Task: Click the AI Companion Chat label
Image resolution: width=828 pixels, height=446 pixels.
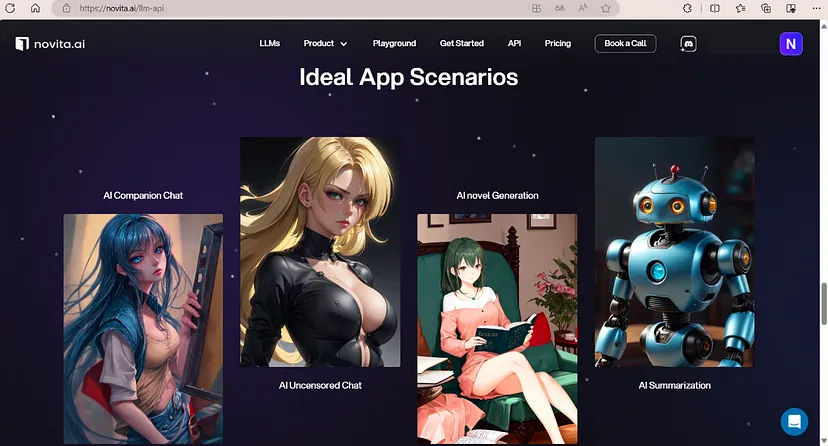Action: pos(143,195)
